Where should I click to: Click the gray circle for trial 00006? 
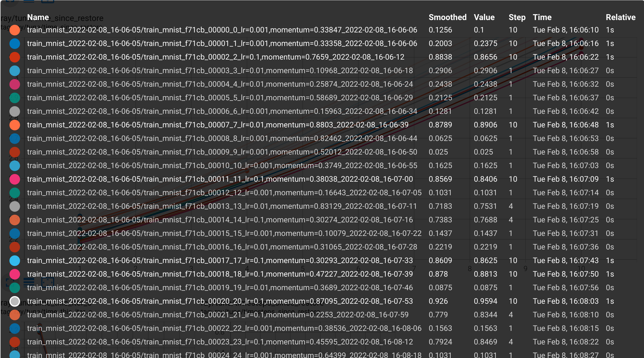[15, 111]
